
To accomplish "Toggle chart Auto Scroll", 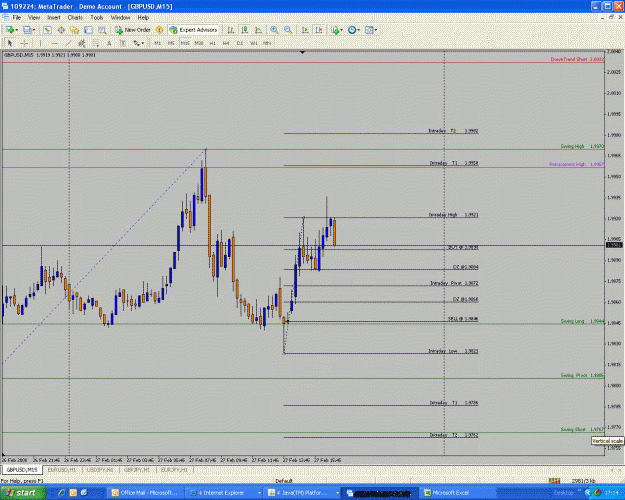I will pos(305,30).
